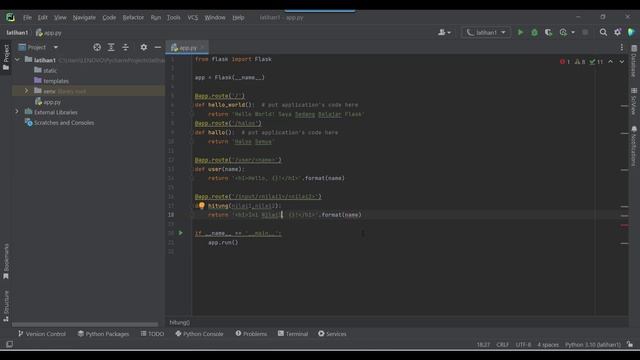Open the 4 spaces indent selector in status bar
The image size is (640, 360).
click(x=548, y=345)
